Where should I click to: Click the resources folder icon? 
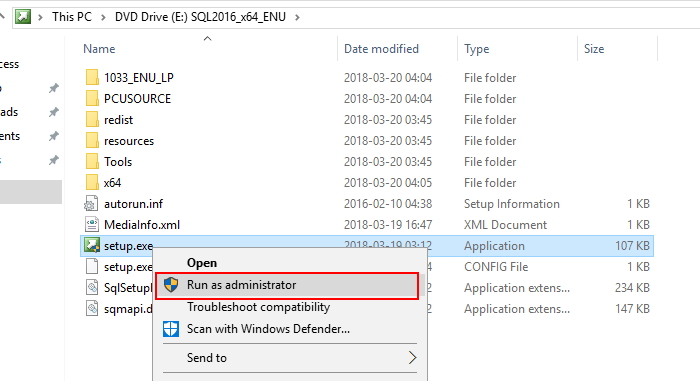(x=92, y=140)
